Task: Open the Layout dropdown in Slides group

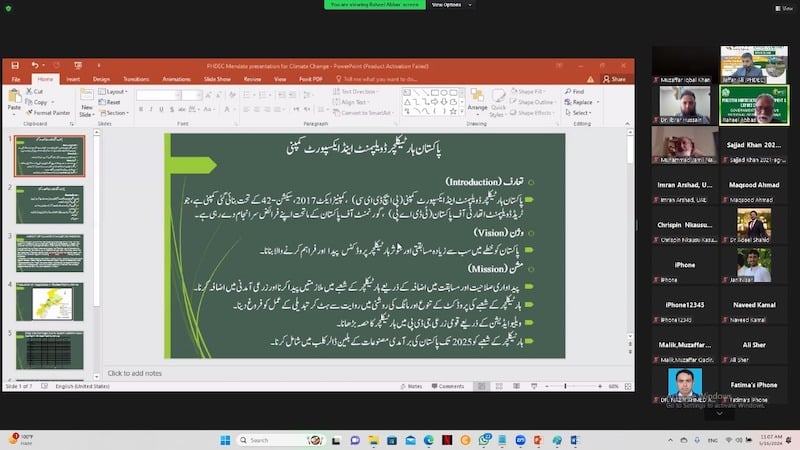Action: (115, 91)
